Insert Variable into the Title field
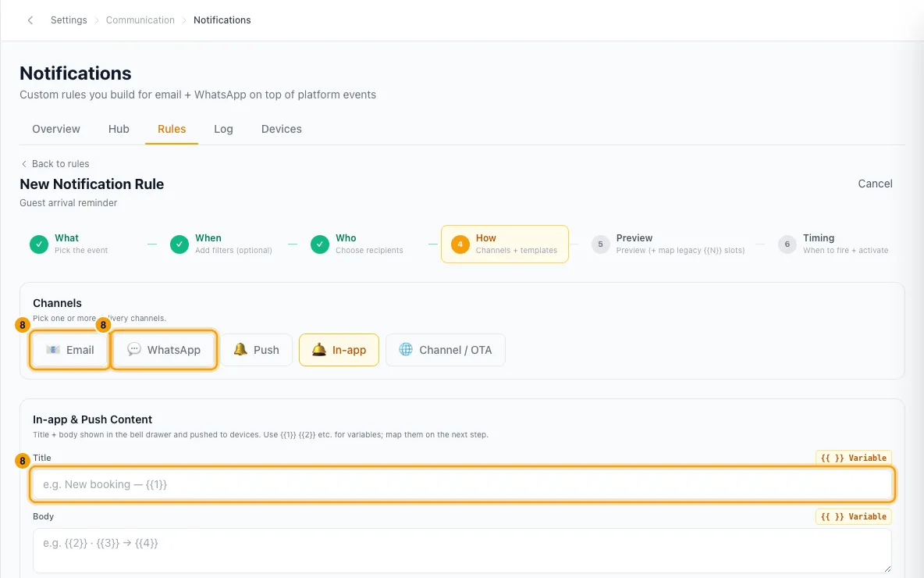 [x=853, y=458]
